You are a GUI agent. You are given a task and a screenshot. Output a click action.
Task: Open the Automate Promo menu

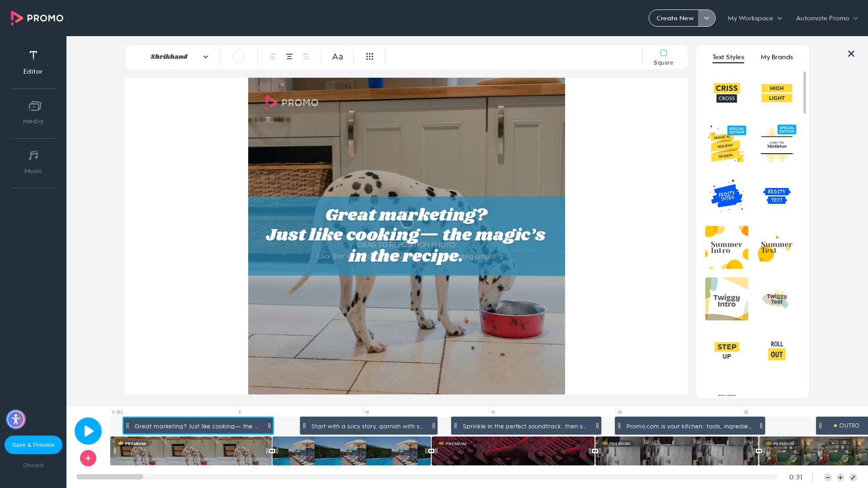827,18
